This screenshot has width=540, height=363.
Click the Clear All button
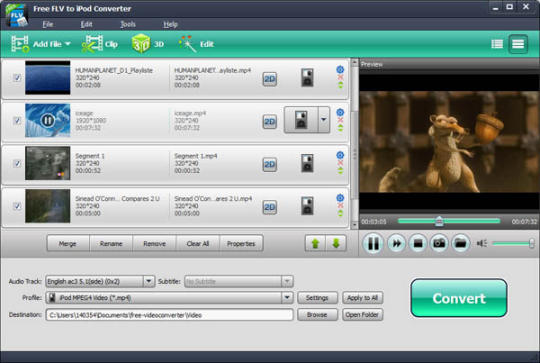click(x=198, y=243)
